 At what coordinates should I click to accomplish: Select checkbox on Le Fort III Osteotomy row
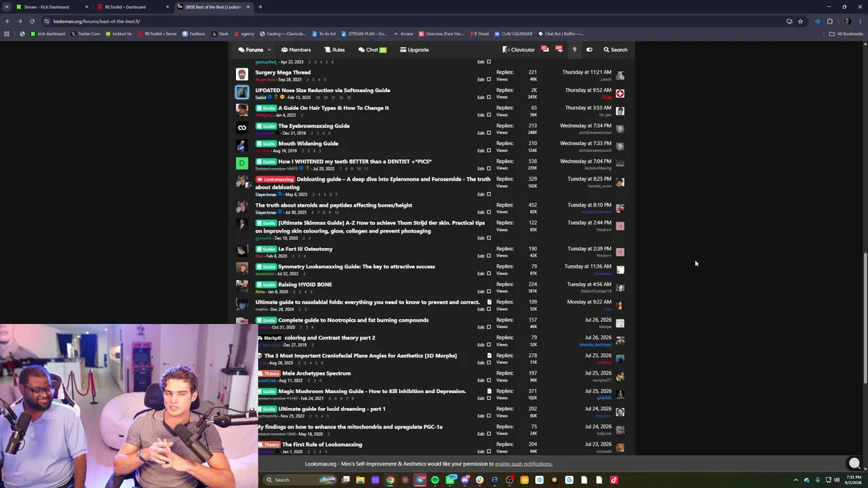[x=489, y=256]
